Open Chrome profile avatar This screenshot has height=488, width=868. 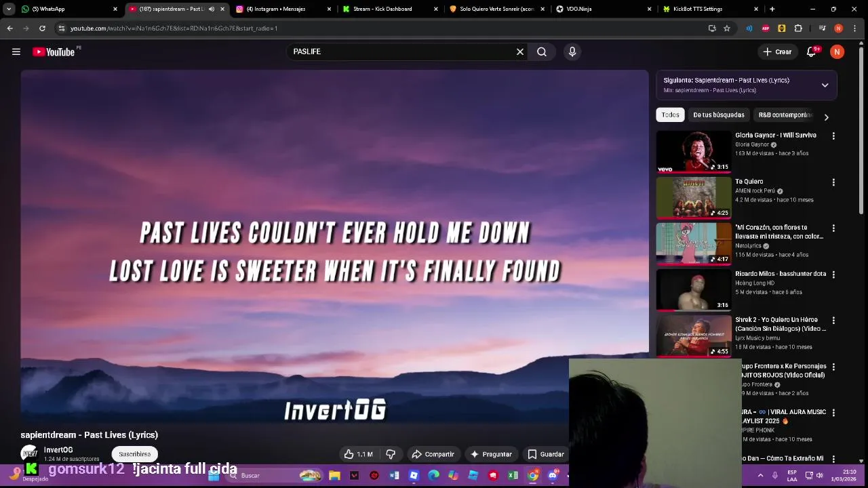coord(838,28)
